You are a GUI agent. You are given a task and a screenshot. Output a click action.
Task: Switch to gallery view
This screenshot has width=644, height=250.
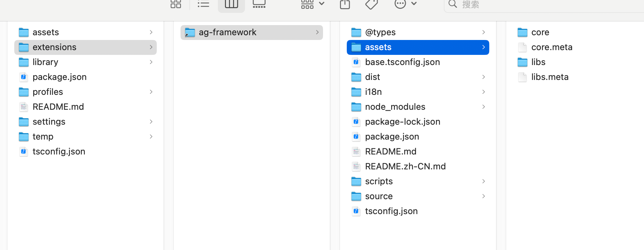pyautogui.click(x=259, y=4)
